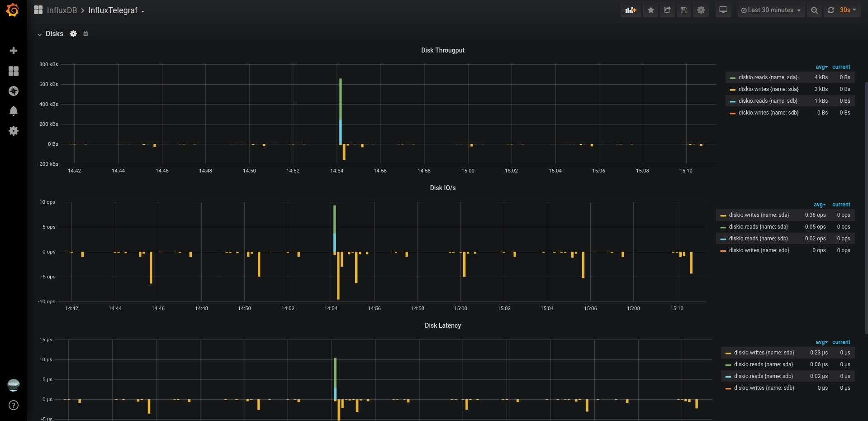Open the InfluxTelegraf dashboard selector
Viewport: 868px width, 421px height.
(x=116, y=10)
